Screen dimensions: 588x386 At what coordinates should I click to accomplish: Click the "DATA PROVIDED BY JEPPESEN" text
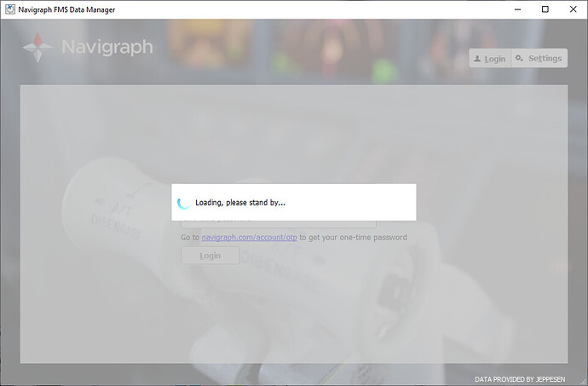click(x=520, y=379)
